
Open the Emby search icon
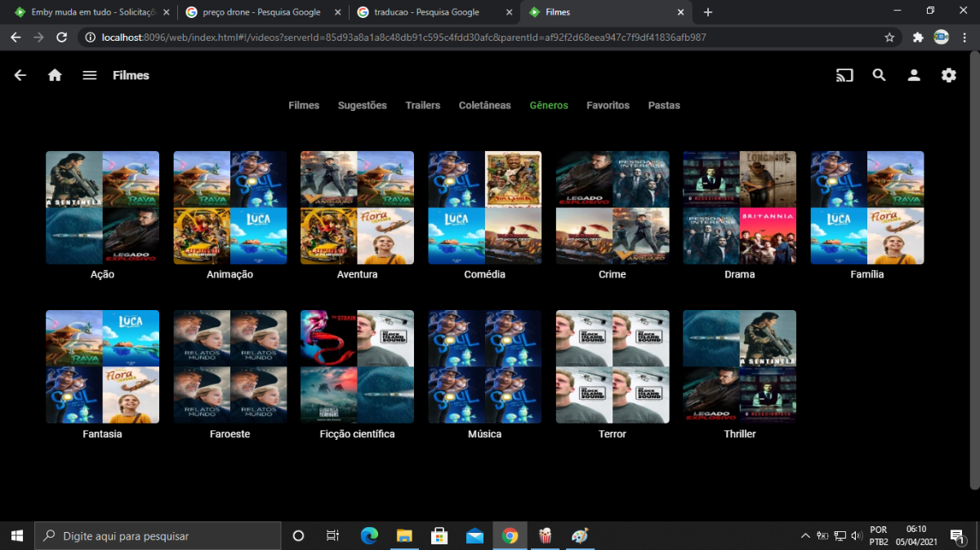pyautogui.click(x=879, y=75)
